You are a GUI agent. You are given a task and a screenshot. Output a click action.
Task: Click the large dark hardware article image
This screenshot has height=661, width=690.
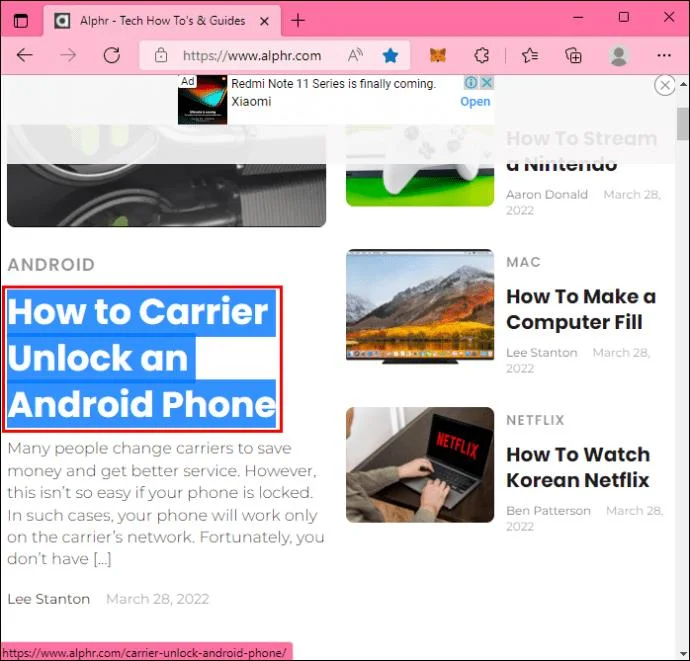(166, 176)
